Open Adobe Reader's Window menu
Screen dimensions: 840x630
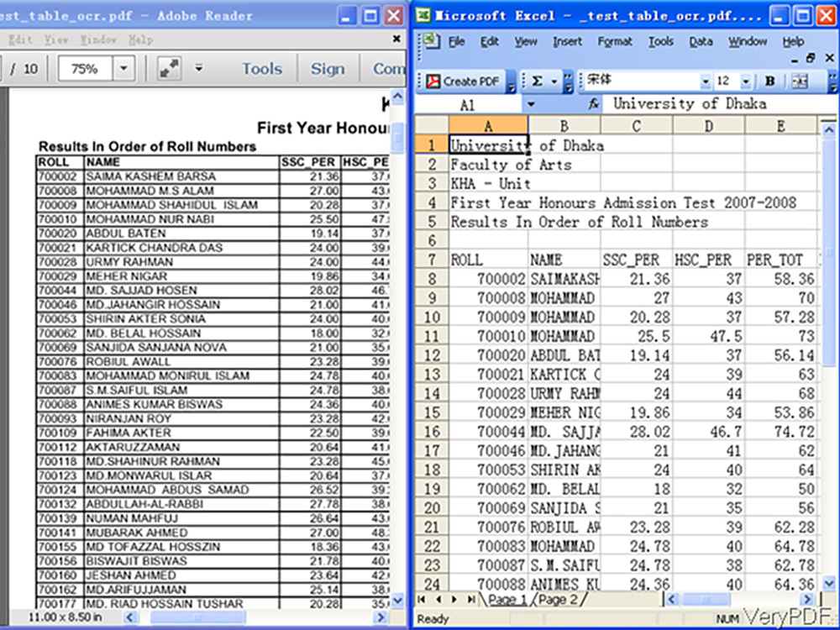click(97, 39)
